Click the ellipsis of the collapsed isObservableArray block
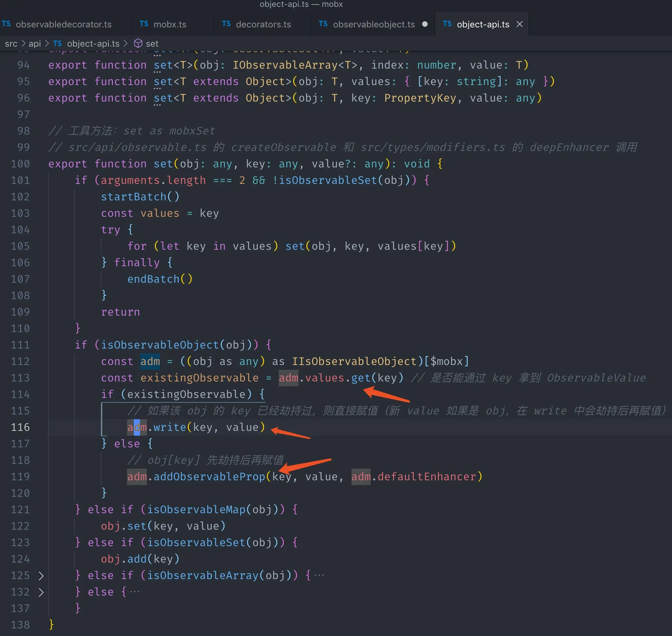This screenshot has width=672, height=636. 320,576
